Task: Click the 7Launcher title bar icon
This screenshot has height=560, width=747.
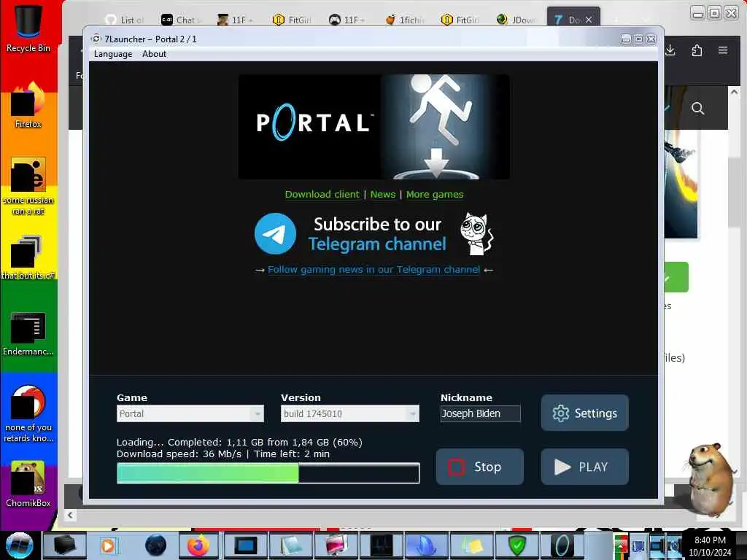Action: coord(96,39)
